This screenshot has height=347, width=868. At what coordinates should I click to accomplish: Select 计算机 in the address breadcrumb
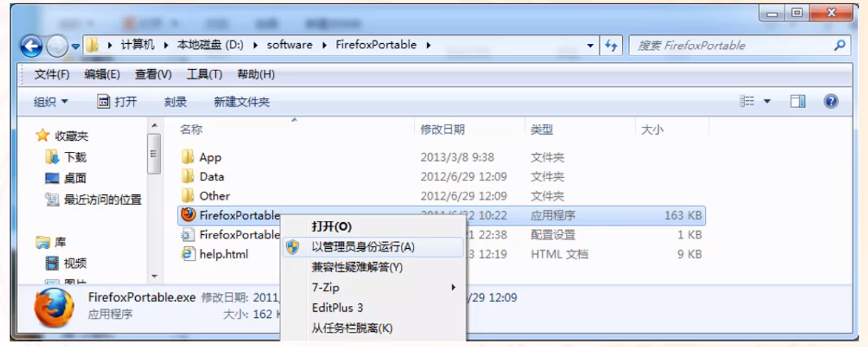(138, 45)
